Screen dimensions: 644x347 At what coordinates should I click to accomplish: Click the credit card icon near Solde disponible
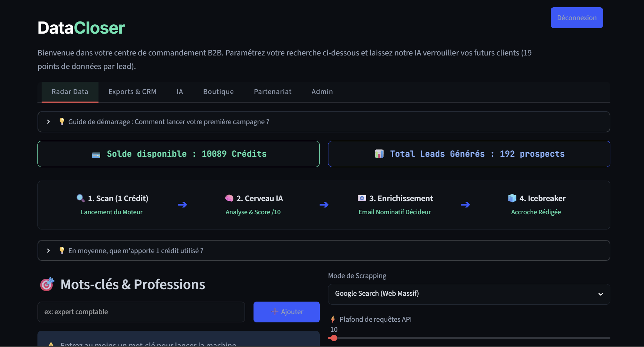96,155
